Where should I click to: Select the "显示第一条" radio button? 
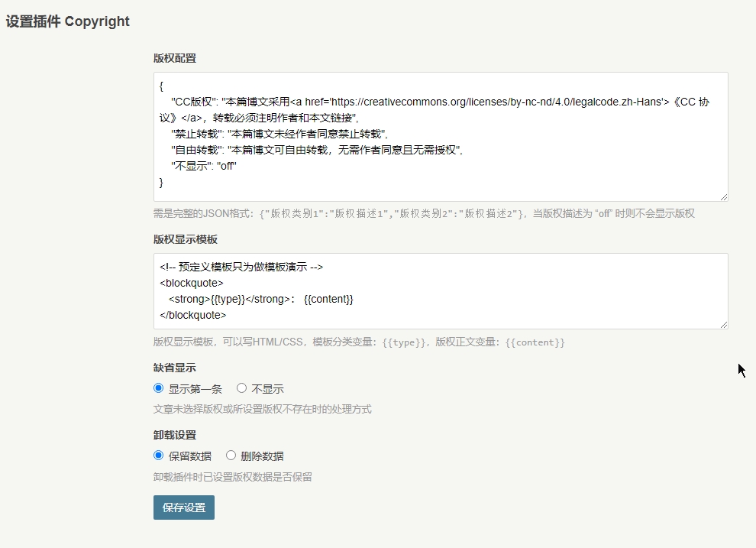(159, 388)
